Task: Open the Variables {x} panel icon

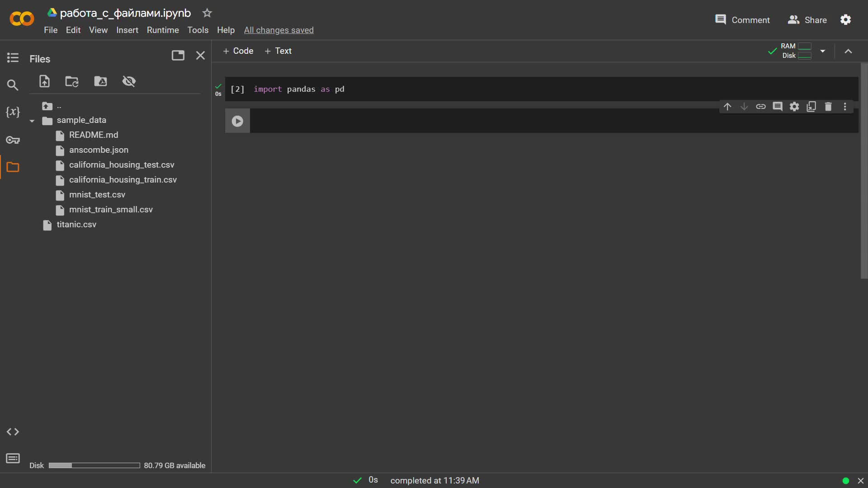Action: [x=13, y=112]
